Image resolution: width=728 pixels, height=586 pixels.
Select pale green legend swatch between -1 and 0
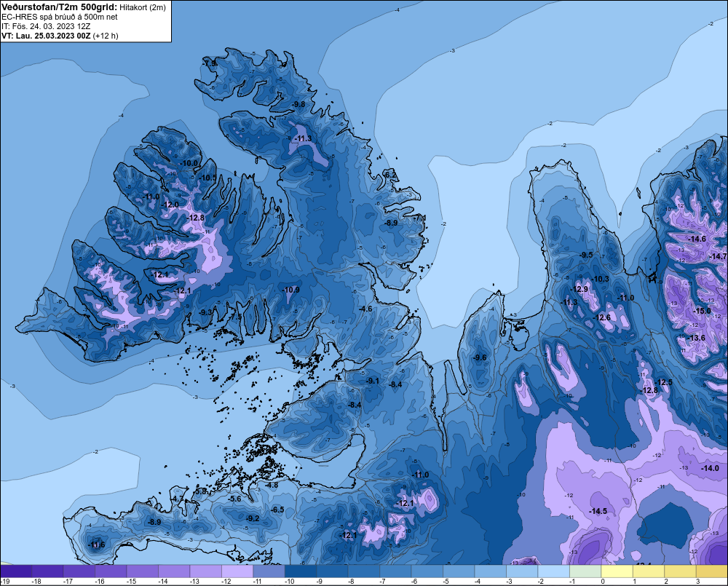tap(585, 571)
